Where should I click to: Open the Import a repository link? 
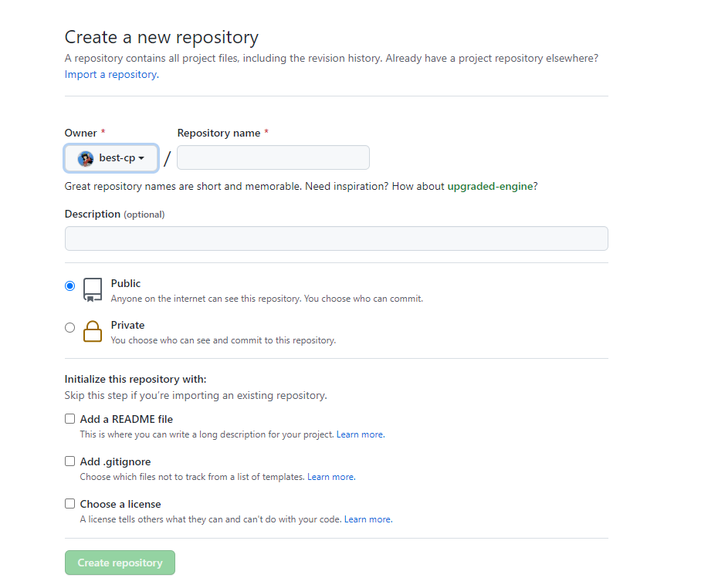[x=111, y=74]
